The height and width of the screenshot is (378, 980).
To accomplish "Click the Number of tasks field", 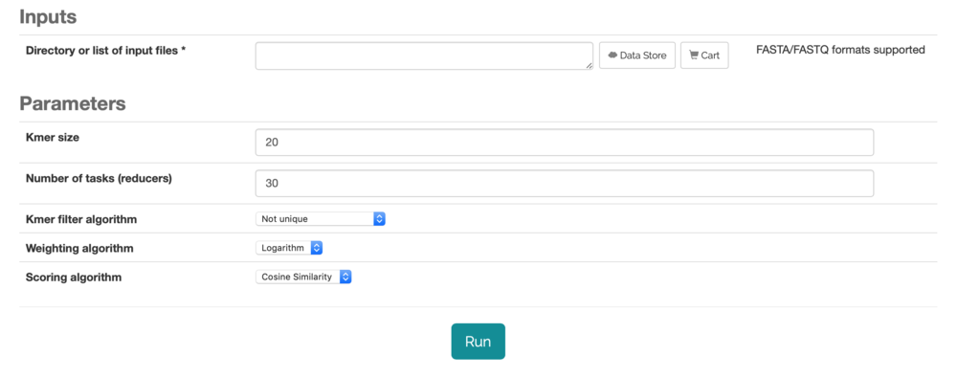I will (x=565, y=184).
